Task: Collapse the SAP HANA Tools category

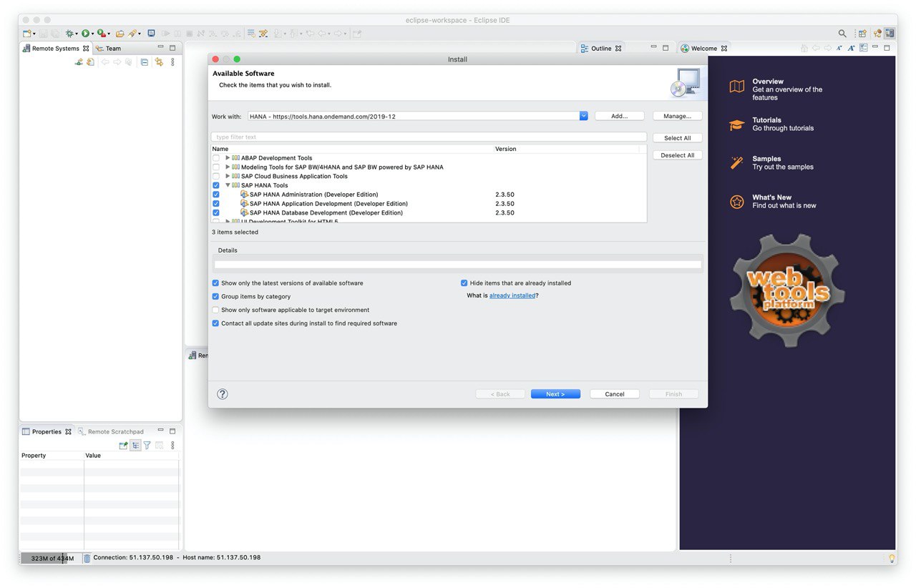Action: coord(228,185)
